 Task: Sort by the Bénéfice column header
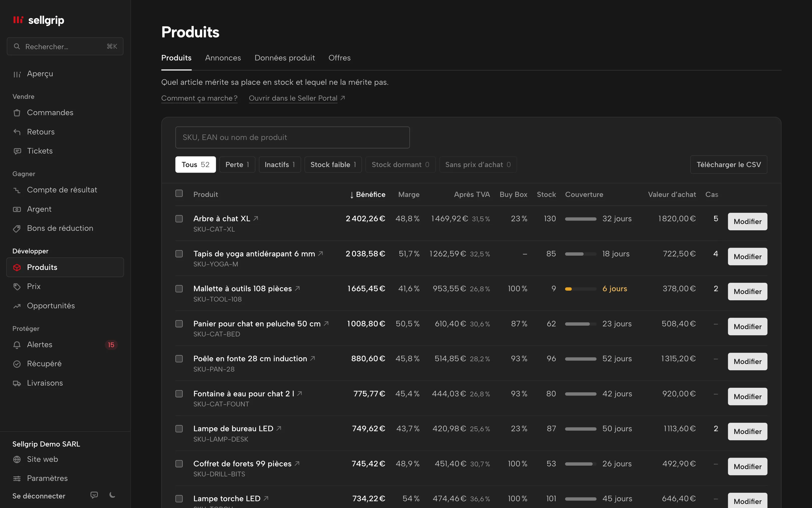(x=367, y=194)
